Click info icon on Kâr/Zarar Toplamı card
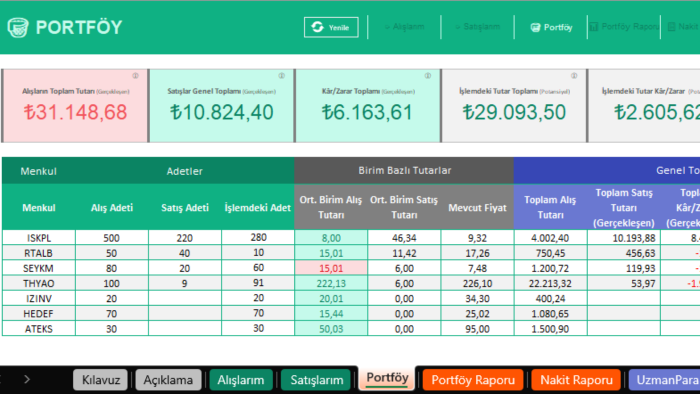The height and width of the screenshot is (394, 700). tap(428, 76)
